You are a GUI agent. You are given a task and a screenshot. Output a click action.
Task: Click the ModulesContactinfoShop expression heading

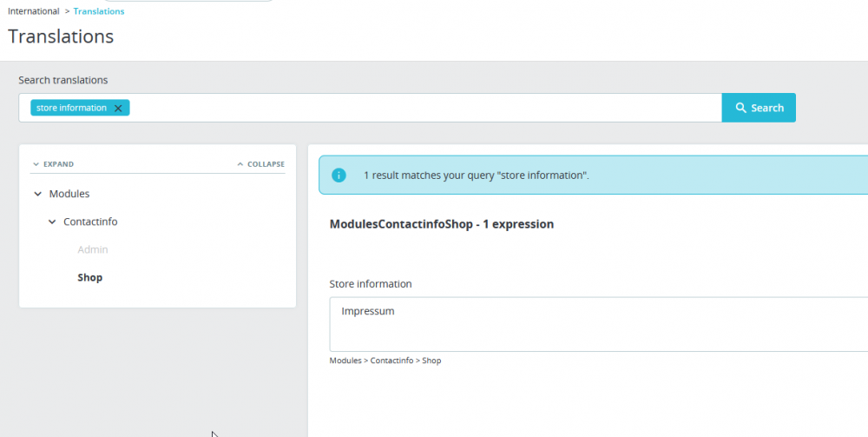442,224
